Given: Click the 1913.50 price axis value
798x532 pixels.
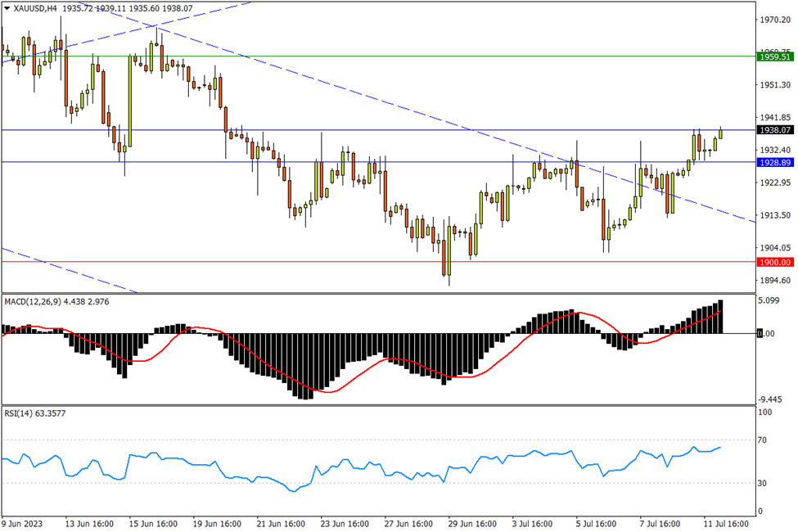Looking at the screenshot, I should click(x=774, y=215).
